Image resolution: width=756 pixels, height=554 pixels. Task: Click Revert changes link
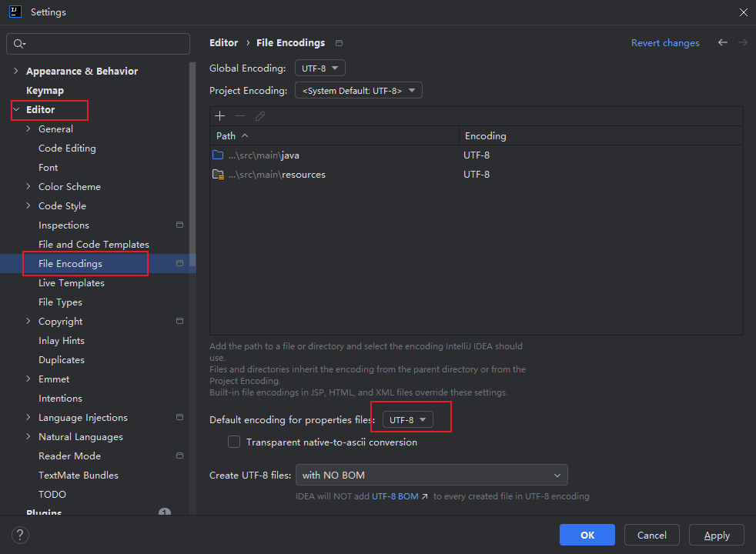tap(665, 43)
